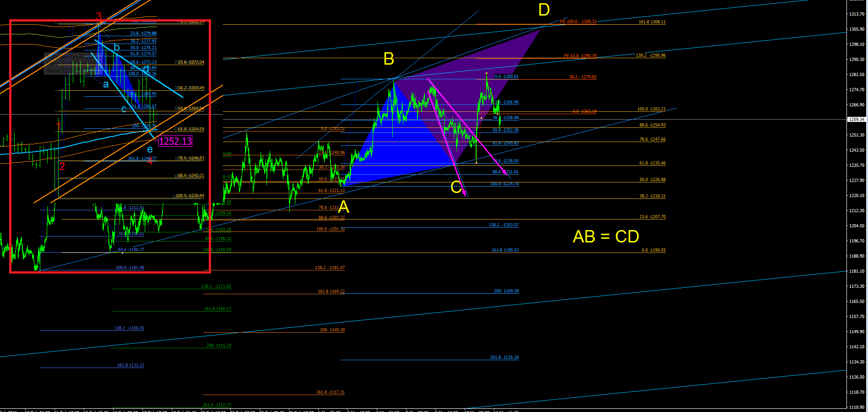Click the red "38.2 - 1279.82" label
The height and width of the screenshot is (412, 868).
tap(583, 77)
